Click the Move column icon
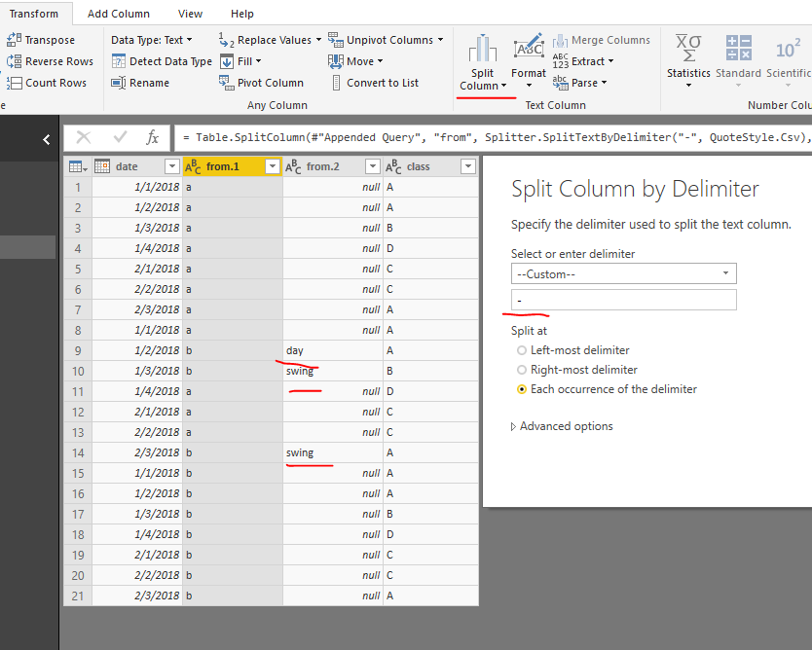The width and height of the screenshot is (812, 650). pyautogui.click(x=336, y=61)
